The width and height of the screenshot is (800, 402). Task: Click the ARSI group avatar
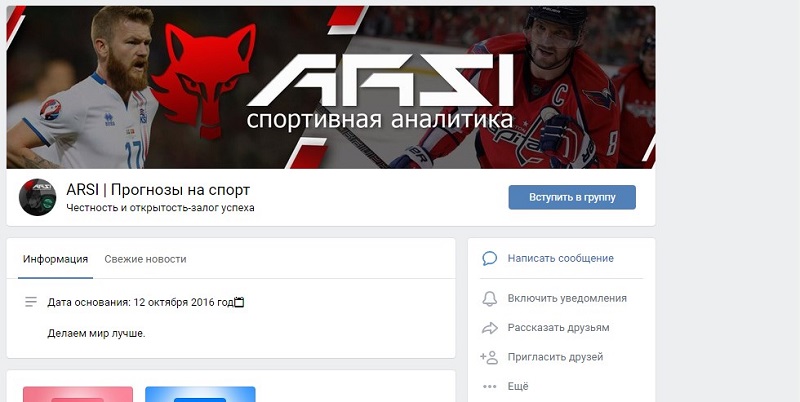[38, 197]
